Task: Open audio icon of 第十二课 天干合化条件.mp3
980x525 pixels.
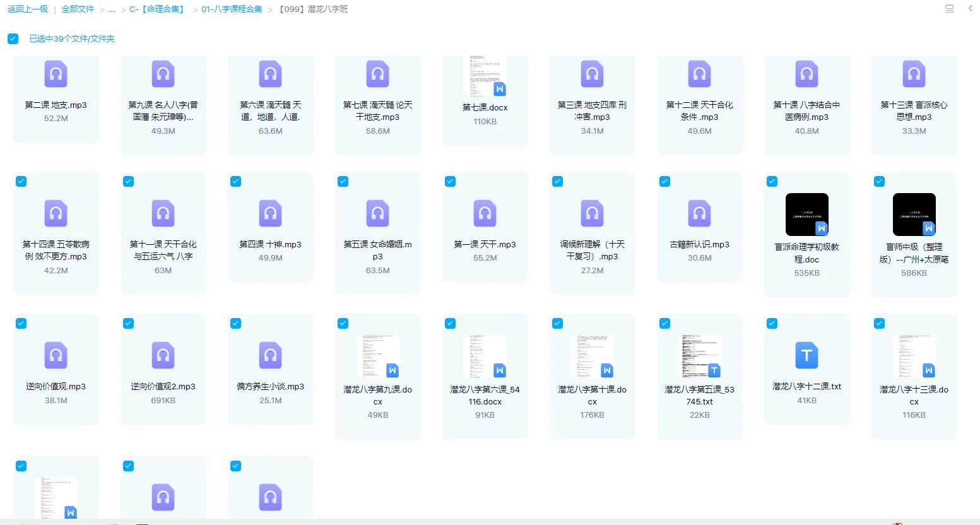Action: coord(699,74)
